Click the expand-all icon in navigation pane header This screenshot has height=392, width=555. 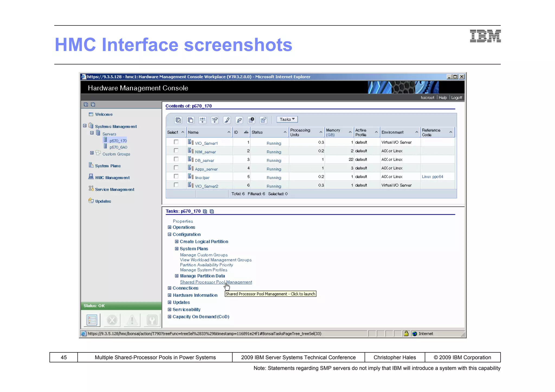click(x=86, y=105)
